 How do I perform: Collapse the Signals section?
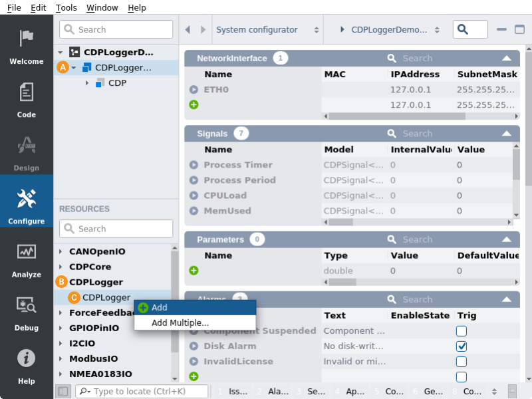coord(506,134)
